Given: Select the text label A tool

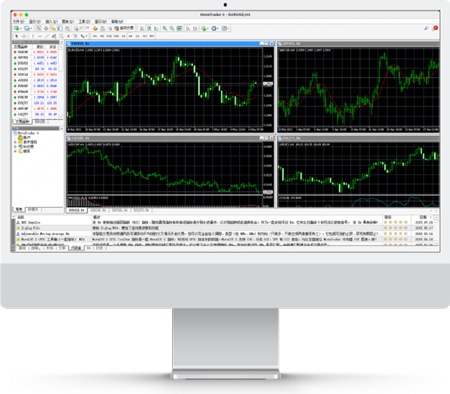Looking at the screenshot, I should pyautogui.click(x=68, y=36).
